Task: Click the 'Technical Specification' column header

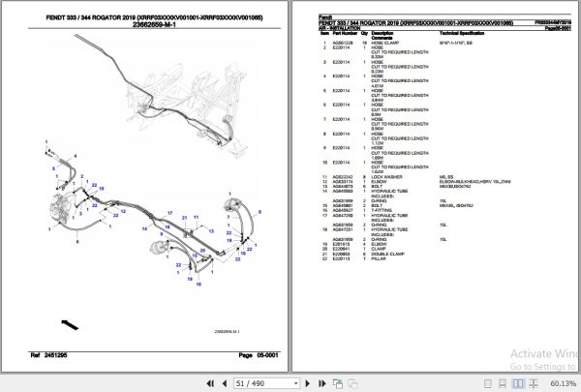Action: point(462,33)
